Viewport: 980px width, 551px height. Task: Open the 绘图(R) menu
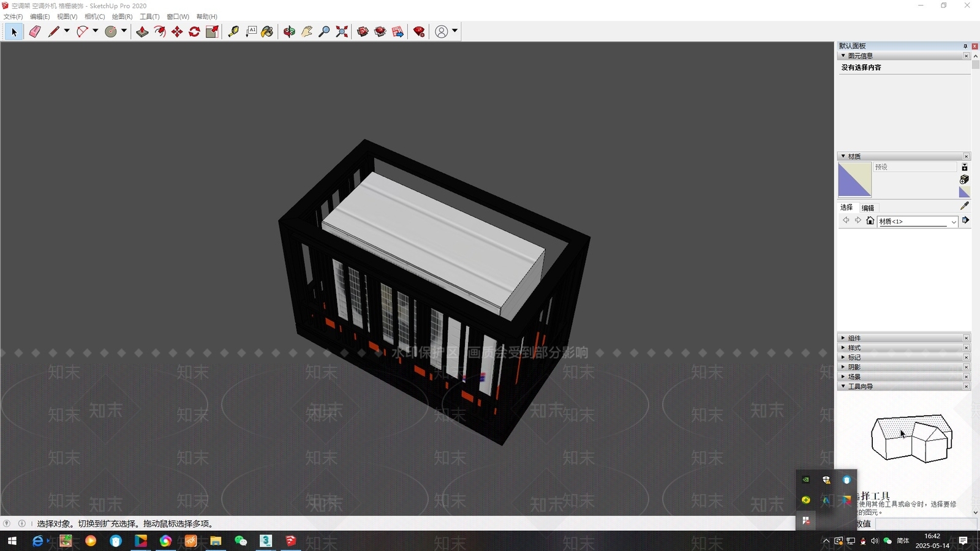pyautogui.click(x=122, y=17)
